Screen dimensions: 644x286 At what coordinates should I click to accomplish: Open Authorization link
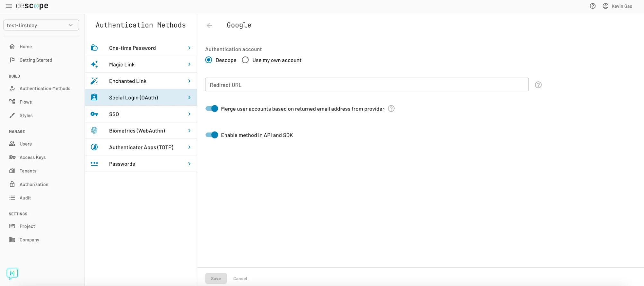34,184
